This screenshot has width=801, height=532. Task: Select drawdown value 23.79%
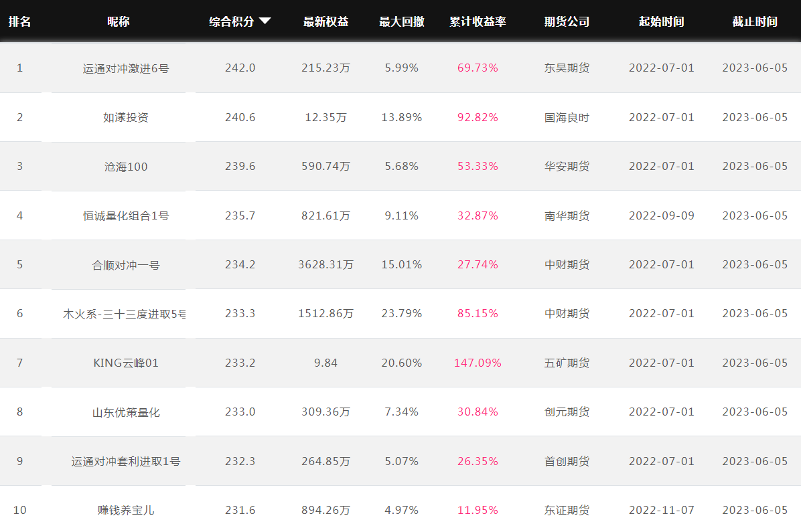[402, 313]
